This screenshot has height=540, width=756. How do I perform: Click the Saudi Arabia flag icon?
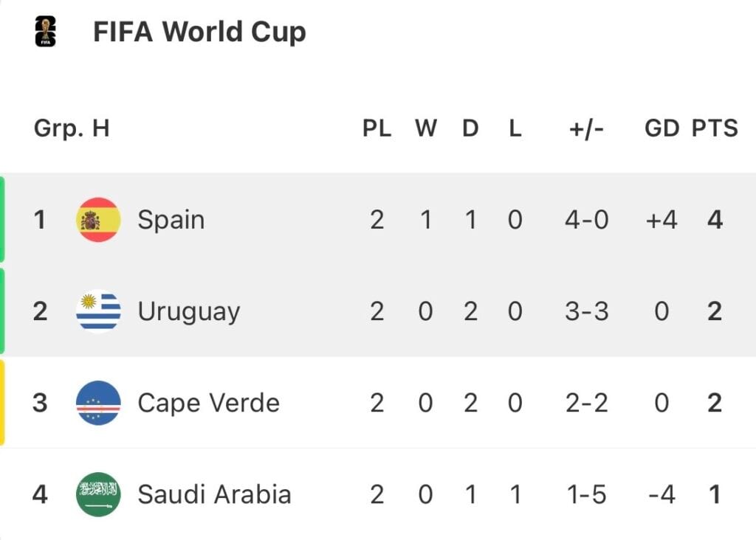click(98, 494)
